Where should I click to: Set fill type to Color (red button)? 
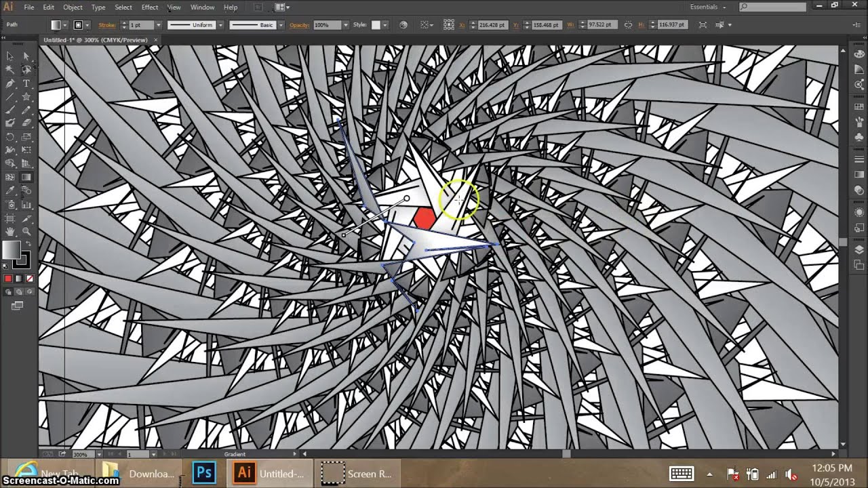tap(8, 278)
